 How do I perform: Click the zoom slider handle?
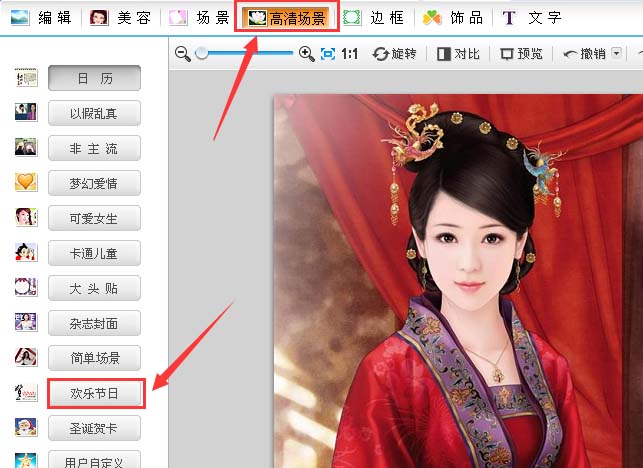point(201,53)
